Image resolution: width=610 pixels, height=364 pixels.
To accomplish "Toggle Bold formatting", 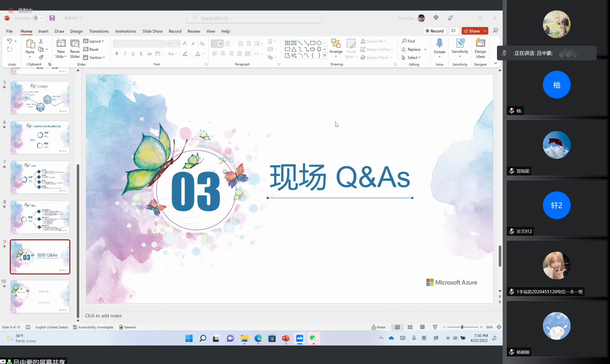I will click(x=117, y=53).
